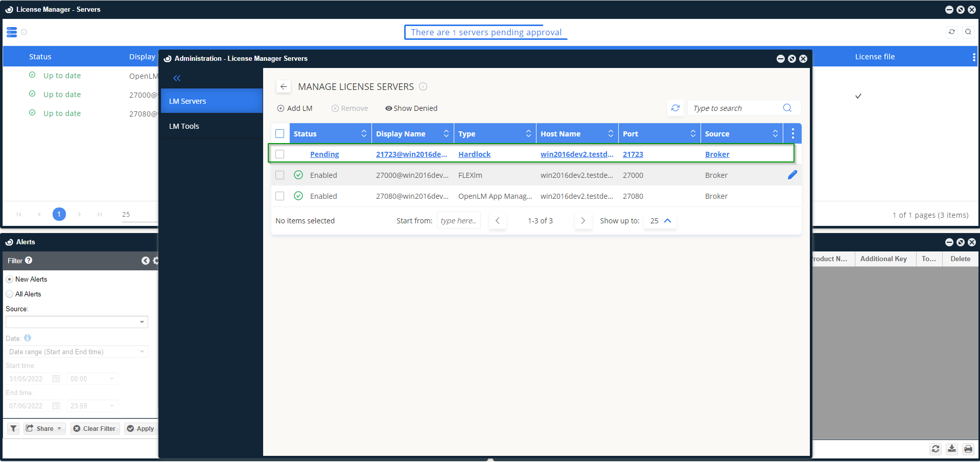
Task: Toggle the select-all checkbox in table header
Action: click(x=279, y=133)
